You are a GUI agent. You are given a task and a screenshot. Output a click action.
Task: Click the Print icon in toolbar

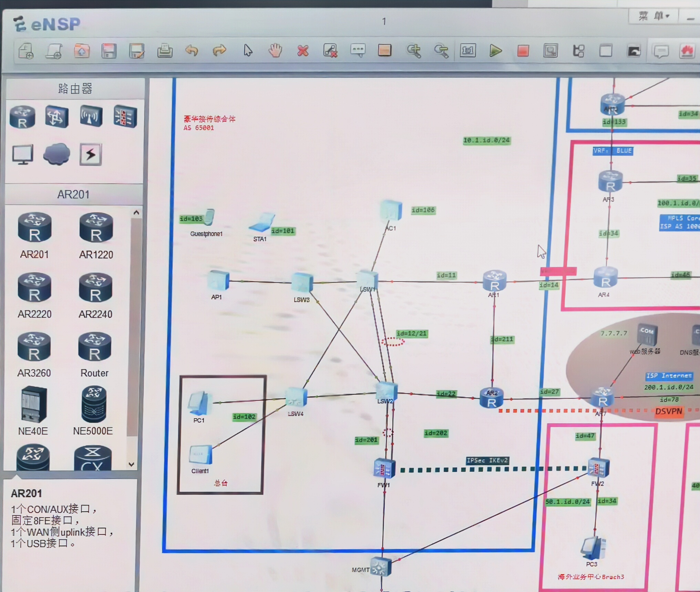pyautogui.click(x=165, y=51)
